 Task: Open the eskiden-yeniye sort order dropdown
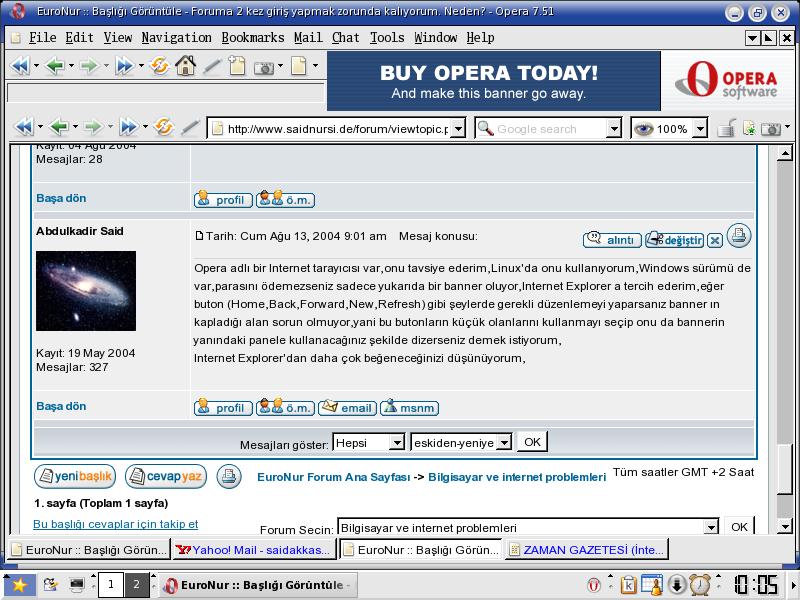pos(504,443)
